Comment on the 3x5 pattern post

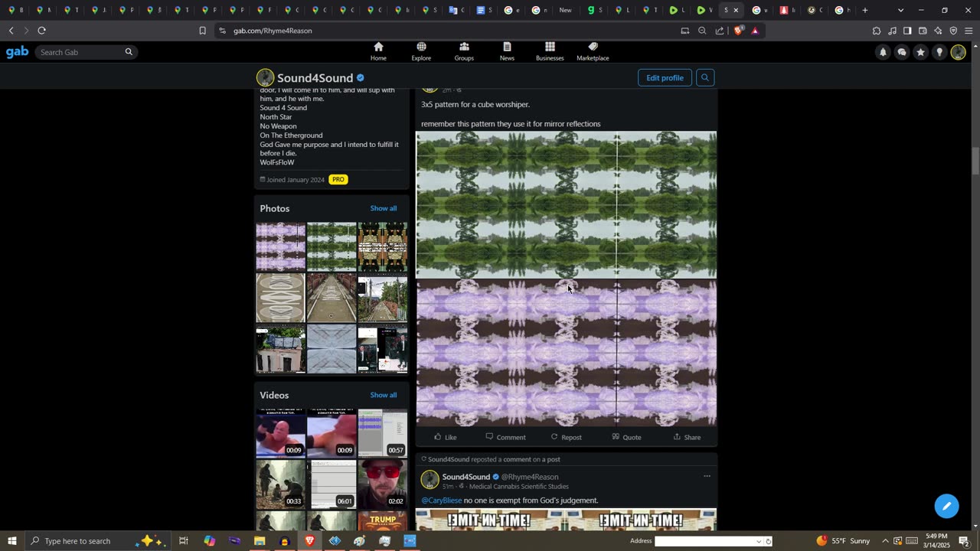(506, 437)
